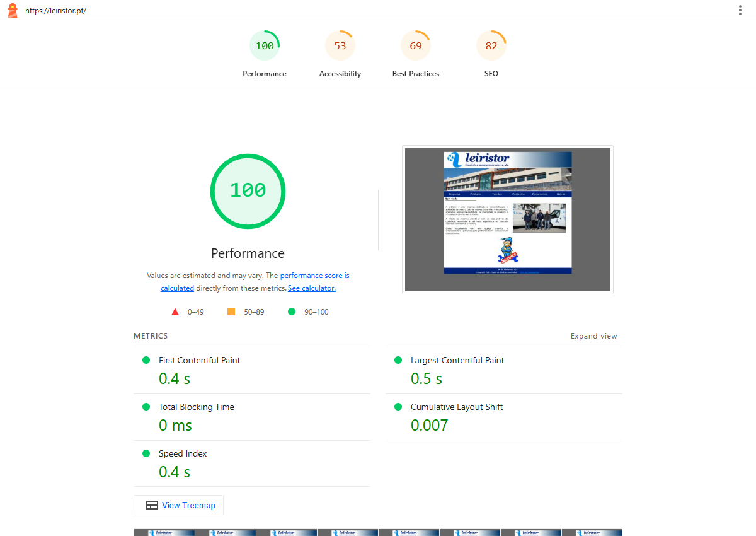Click the First Contentful Paint value 0.4 s
The image size is (756, 536).
click(x=175, y=378)
